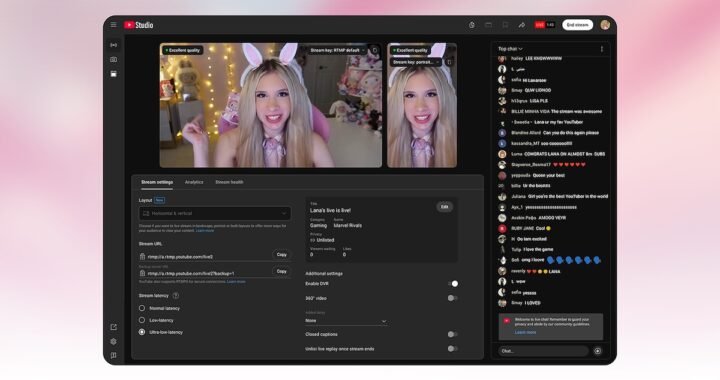Select the Normal latency radio button
This screenshot has height=380, width=720.
click(x=142, y=308)
